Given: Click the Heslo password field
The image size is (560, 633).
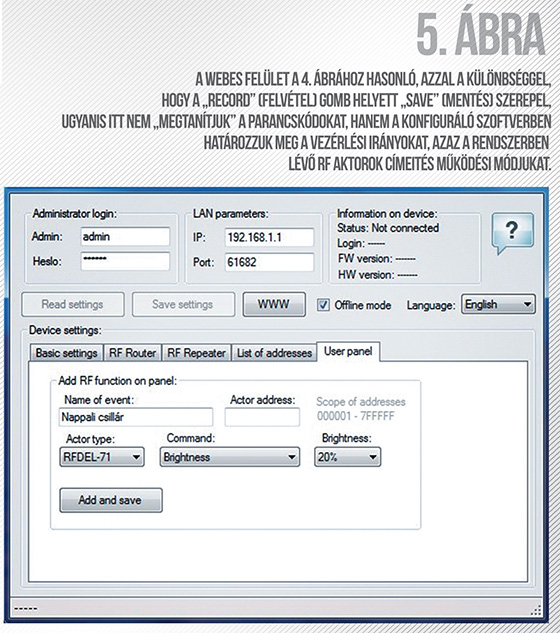Looking at the screenshot, I should [125, 261].
